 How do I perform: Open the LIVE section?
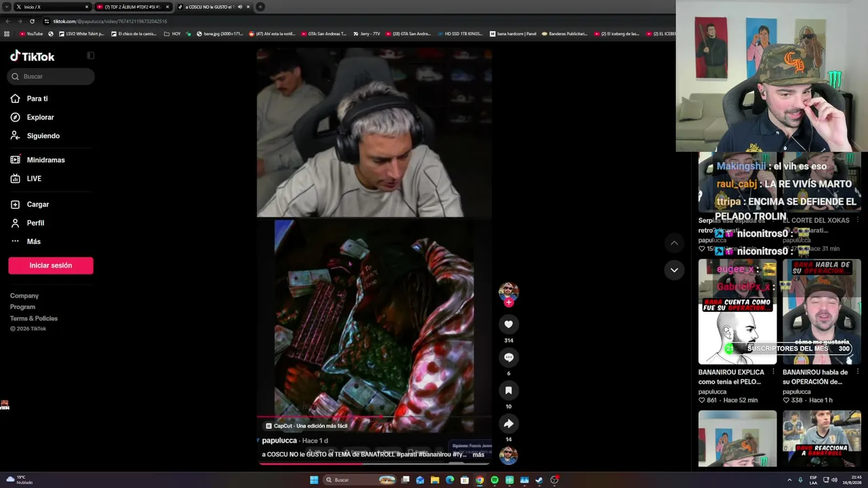click(26, 179)
